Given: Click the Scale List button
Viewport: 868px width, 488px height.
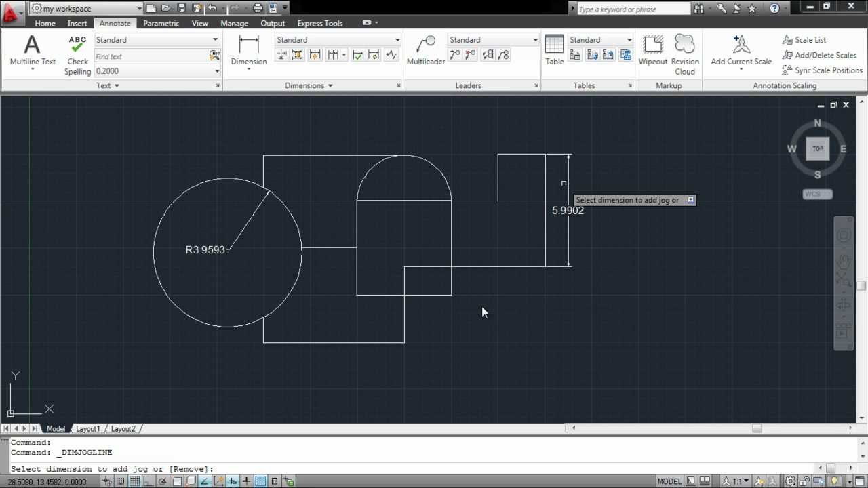Looking at the screenshot, I should point(804,40).
